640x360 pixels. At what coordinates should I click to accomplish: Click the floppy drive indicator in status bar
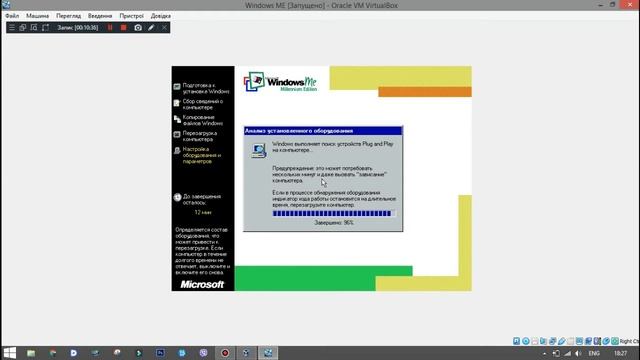535,341
